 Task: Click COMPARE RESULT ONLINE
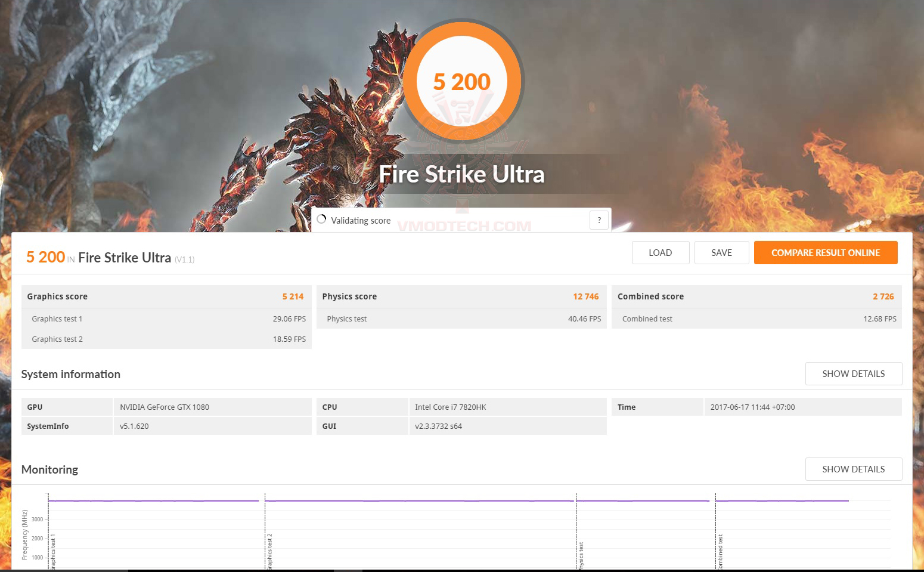826,253
